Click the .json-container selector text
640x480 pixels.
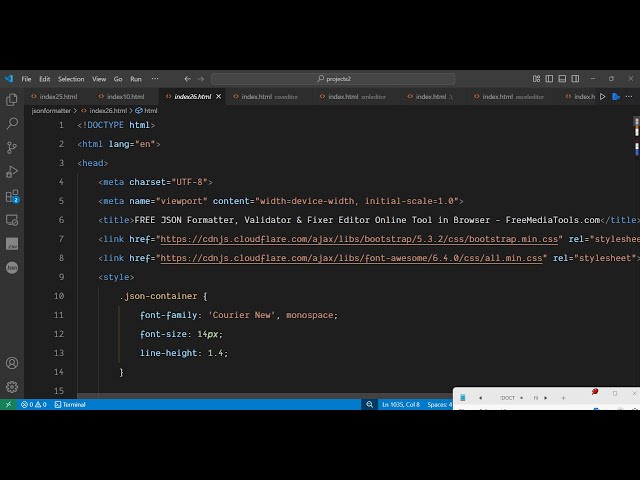pyautogui.click(x=158, y=296)
